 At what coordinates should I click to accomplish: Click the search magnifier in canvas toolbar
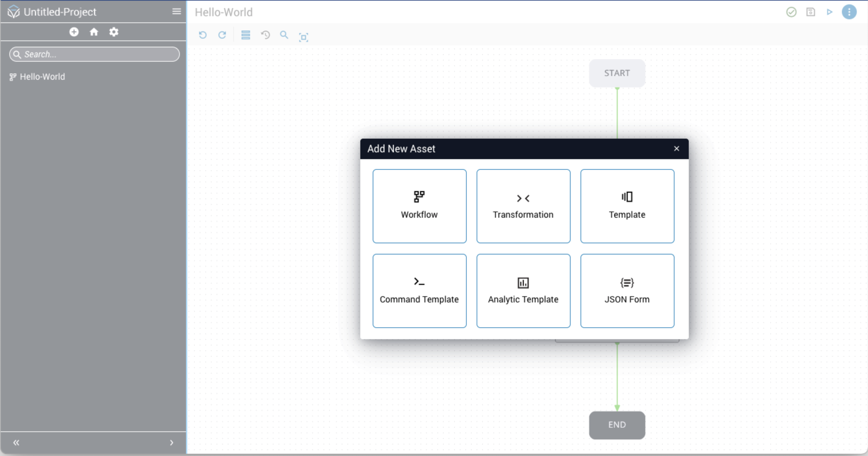pos(284,35)
